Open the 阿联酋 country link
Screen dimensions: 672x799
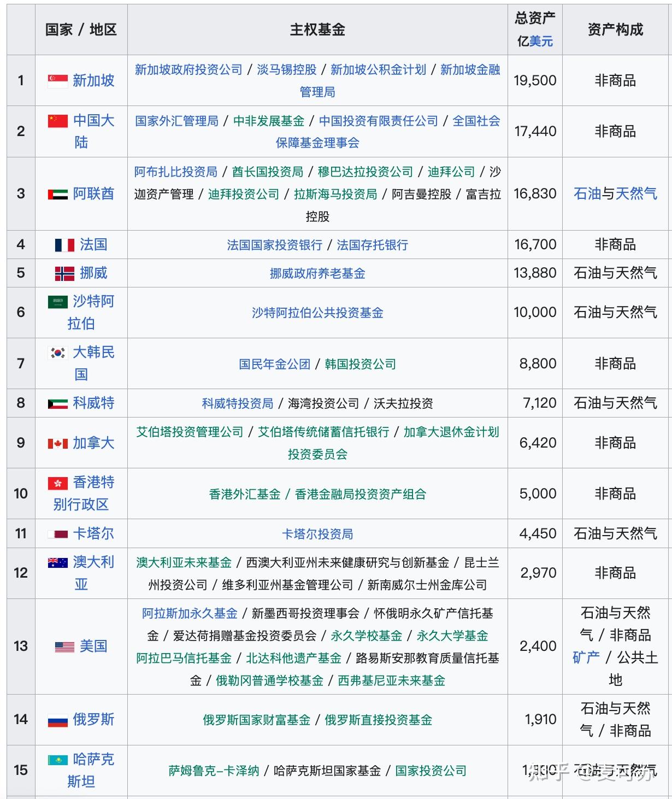pos(93,194)
